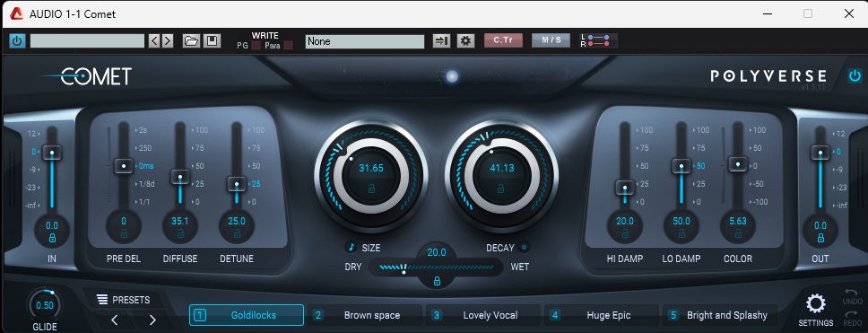Click the arrow-to-bar routing icon
This screenshot has height=333, width=868.
tap(441, 41)
